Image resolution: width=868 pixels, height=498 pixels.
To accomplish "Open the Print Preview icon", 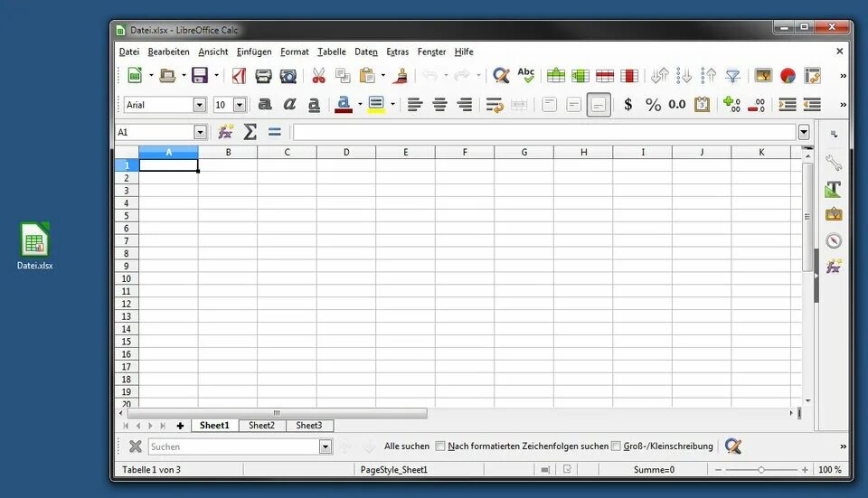I will coord(288,76).
